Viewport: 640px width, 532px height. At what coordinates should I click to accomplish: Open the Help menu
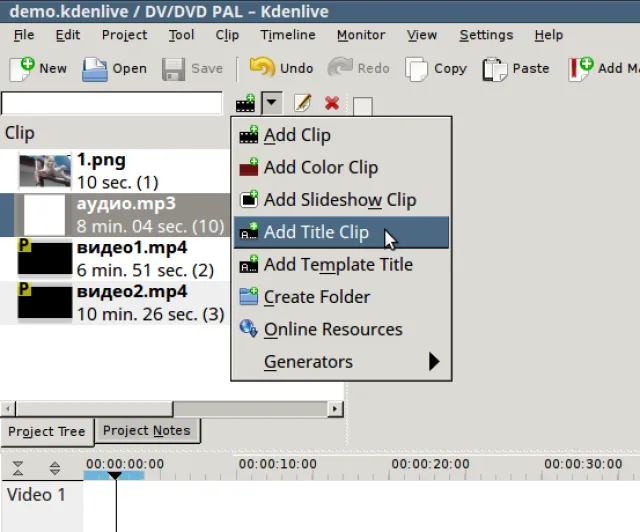(x=549, y=35)
